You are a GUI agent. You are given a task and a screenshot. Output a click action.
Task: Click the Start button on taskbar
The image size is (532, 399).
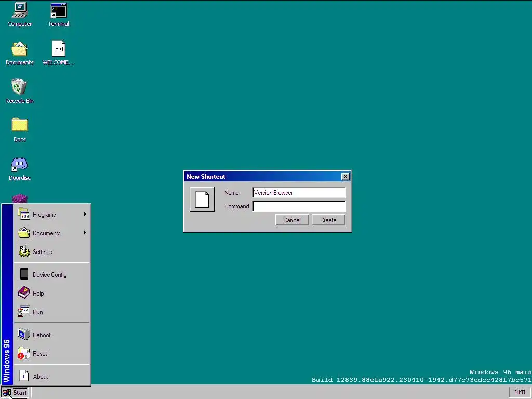15,393
